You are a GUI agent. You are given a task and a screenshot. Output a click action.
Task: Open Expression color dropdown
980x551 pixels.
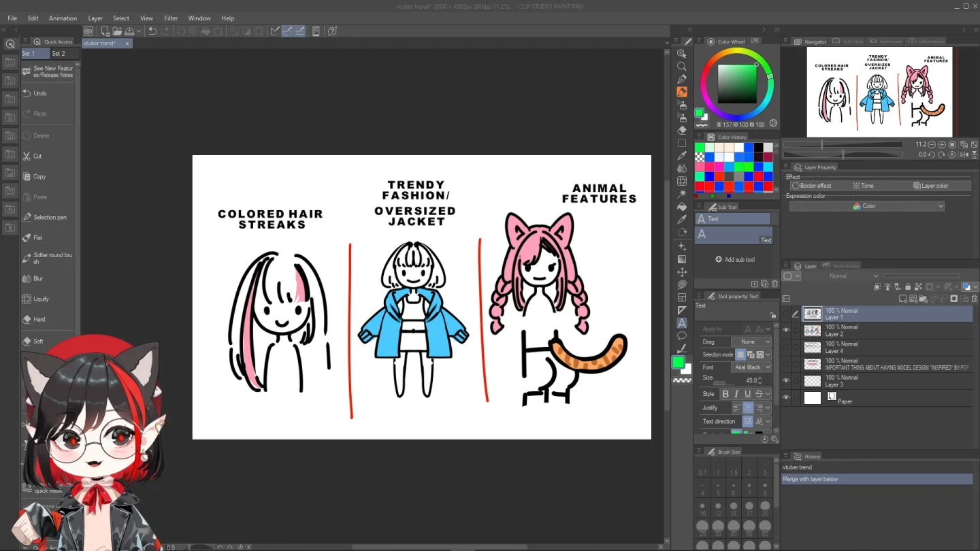(867, 206)
